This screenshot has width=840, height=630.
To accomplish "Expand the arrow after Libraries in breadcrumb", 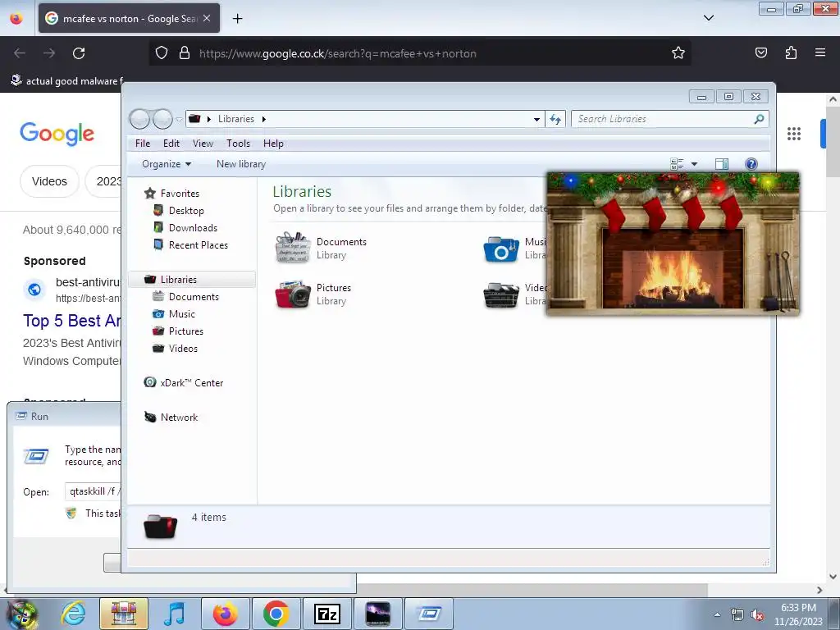I will click(263, 119).
